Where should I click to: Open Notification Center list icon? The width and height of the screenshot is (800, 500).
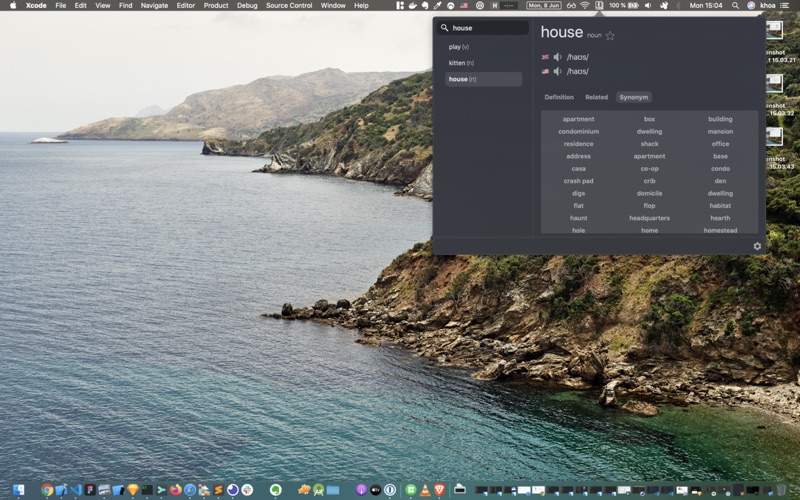[785, 6]
